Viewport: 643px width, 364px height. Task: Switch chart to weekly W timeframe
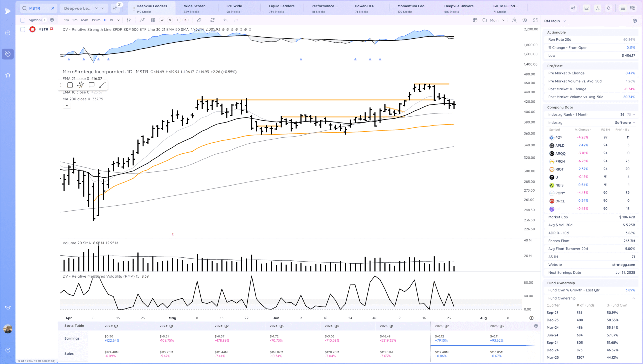tap(112, 20)
